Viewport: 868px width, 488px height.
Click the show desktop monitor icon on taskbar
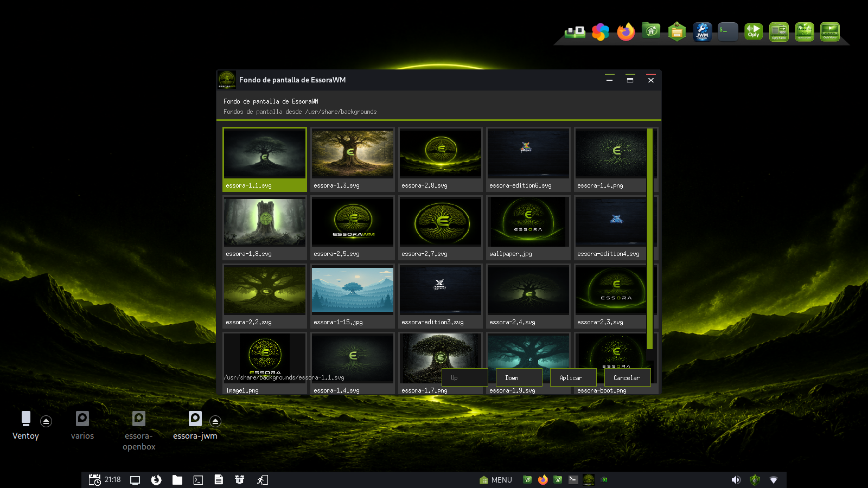135,480
